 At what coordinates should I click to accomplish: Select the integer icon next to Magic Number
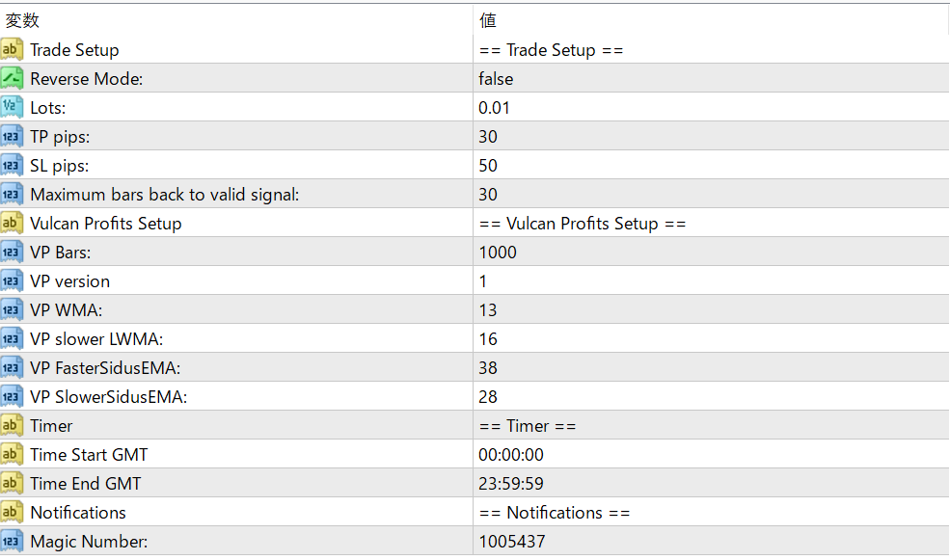click(12, 542)
